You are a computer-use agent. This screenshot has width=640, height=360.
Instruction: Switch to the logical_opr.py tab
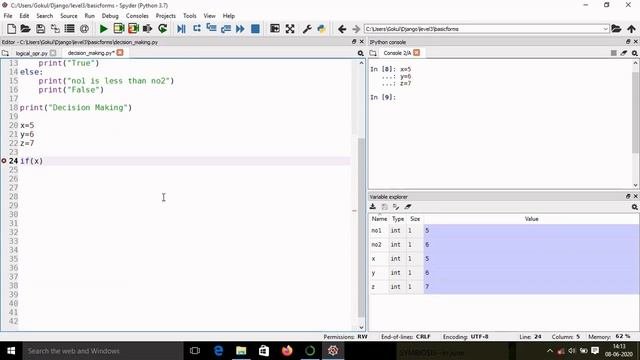coord(32,53)
